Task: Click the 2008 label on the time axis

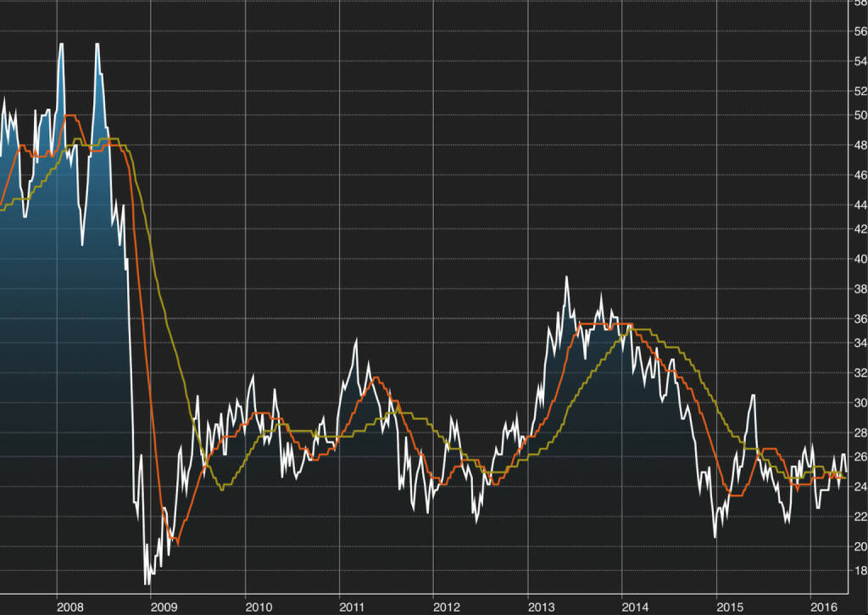Action: [70, 607]
